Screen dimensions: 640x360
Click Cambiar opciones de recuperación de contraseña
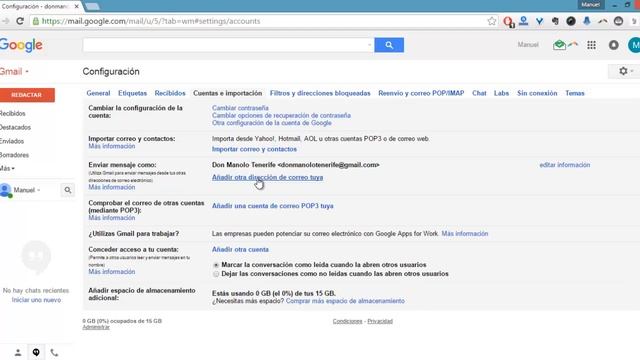pos(281,116)
